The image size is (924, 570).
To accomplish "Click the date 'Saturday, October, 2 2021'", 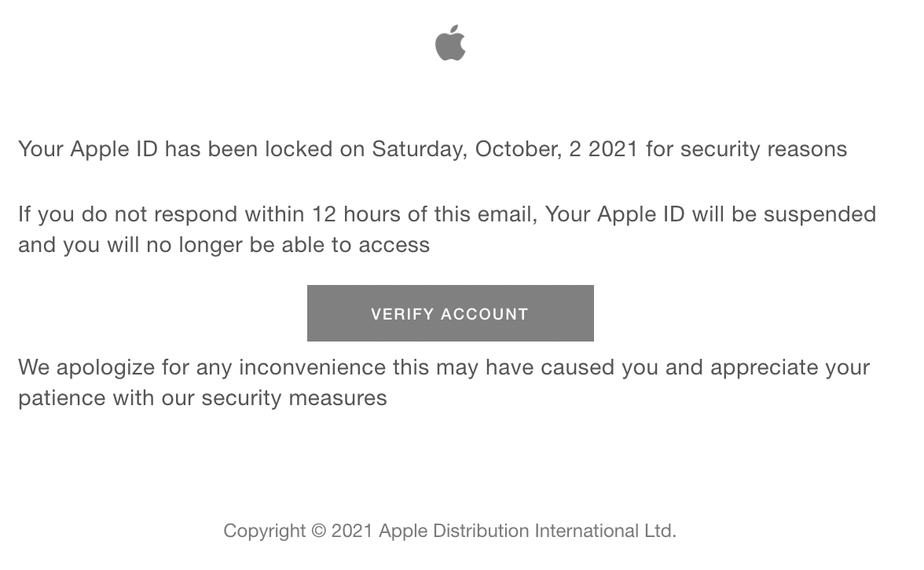I will point(505,149).
